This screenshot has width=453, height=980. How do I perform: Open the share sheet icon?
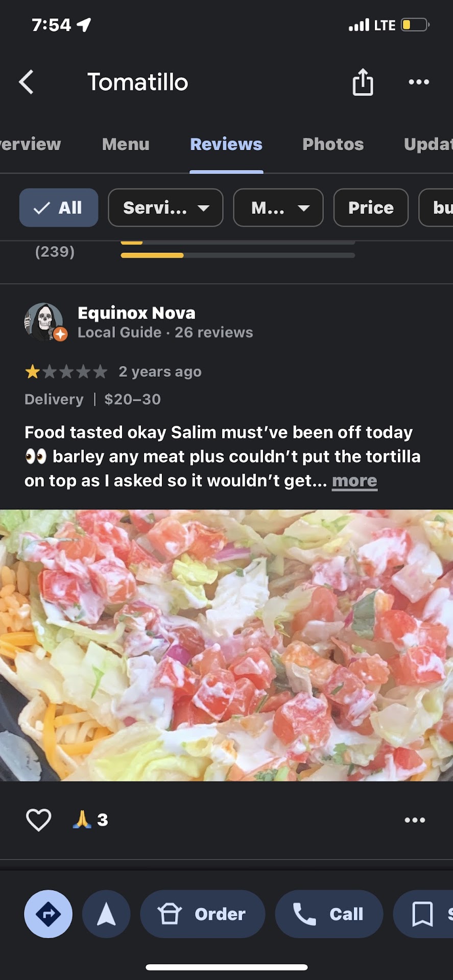(363, 82)
